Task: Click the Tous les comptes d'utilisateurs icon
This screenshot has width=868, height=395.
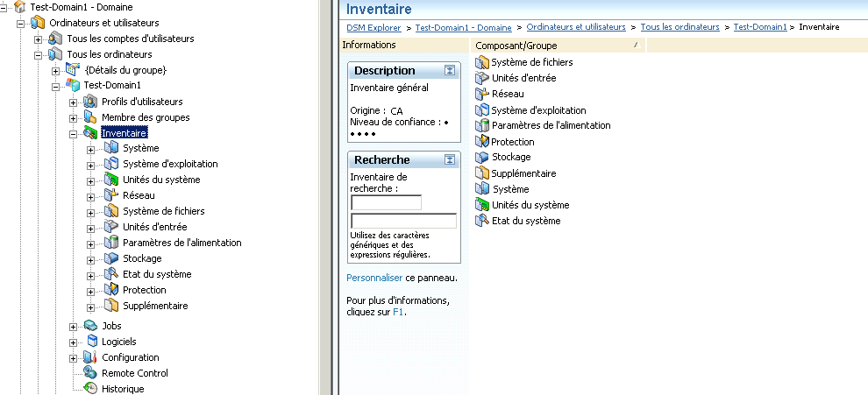Action: tap(55, 39)
